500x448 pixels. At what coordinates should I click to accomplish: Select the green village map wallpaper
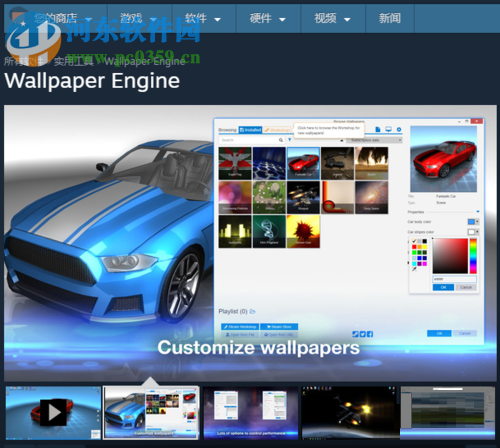[x=269, y=197]
